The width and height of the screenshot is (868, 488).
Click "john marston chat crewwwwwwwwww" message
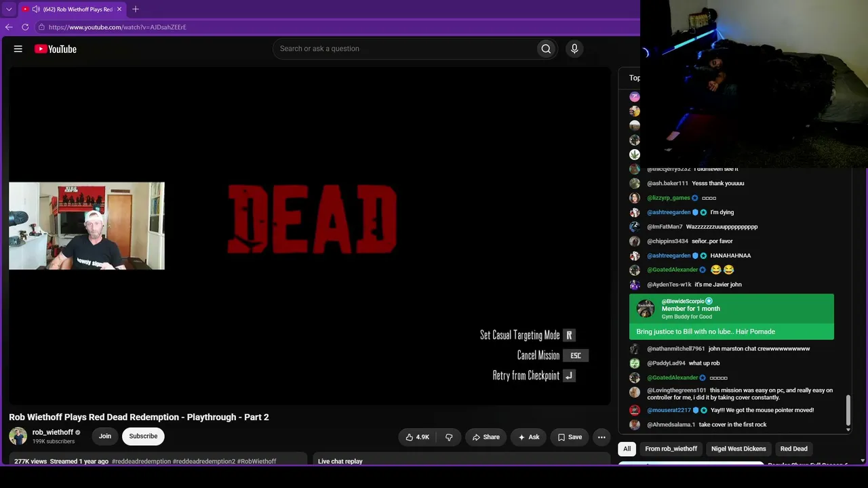[x=759, y=349]
